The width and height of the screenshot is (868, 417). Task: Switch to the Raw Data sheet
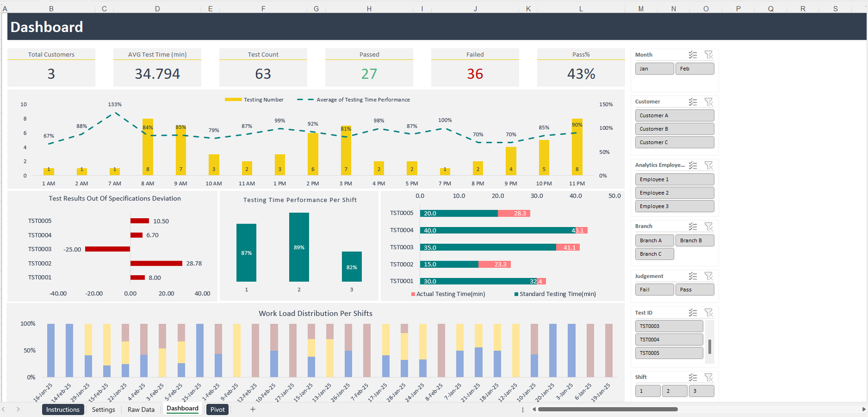click(x=141, y=409)
